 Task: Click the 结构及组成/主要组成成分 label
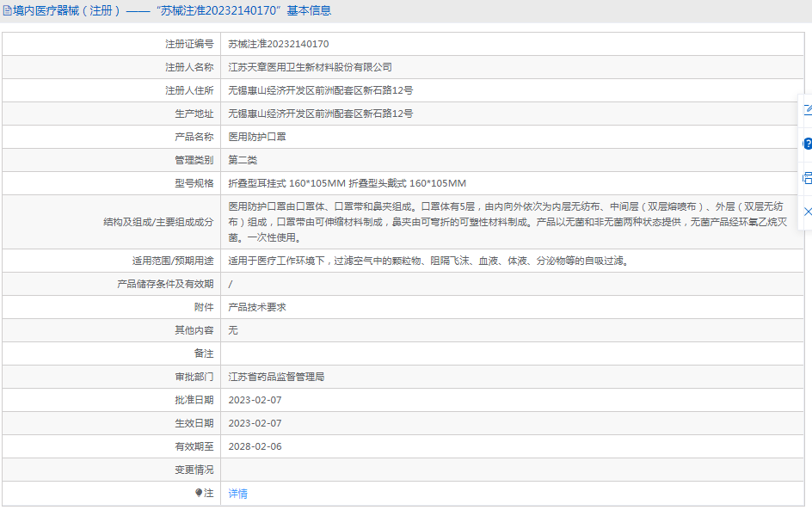click(158, 222)
